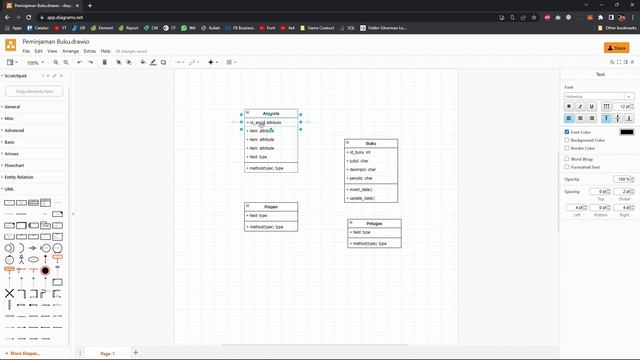Open the table insert dropdown
This screenshot has height=360, width=640.
(231, 62)
